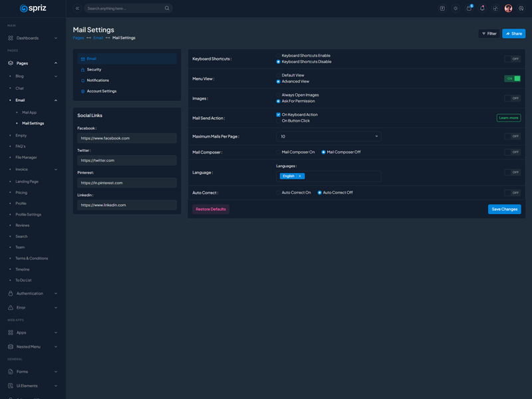Open notifications bell in header
This screenshot has width=532, height=399.
(482, 9)
